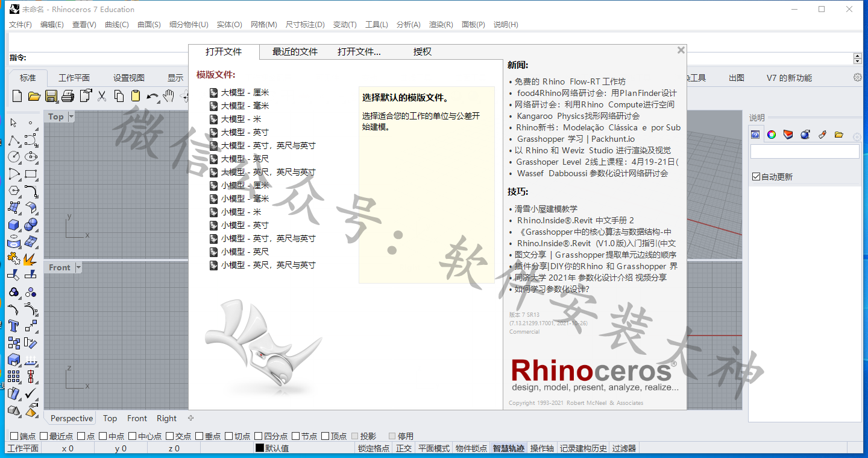Select the Rectangular array tool
The height and width of the screenshot is (458, 868).
pyautogui.click(x=14, y=377)
